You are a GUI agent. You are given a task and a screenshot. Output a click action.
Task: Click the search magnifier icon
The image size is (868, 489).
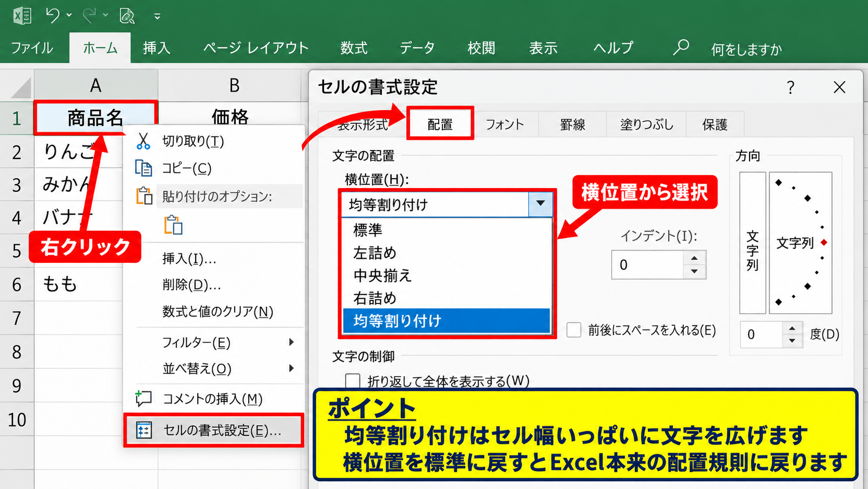coord(681,47)
